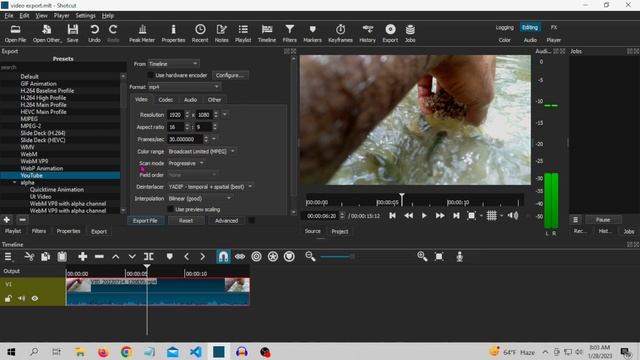The width and height of the screenshot is (640, 360).
Task: Toggle ripple all tracks
Action: [273, 257]
